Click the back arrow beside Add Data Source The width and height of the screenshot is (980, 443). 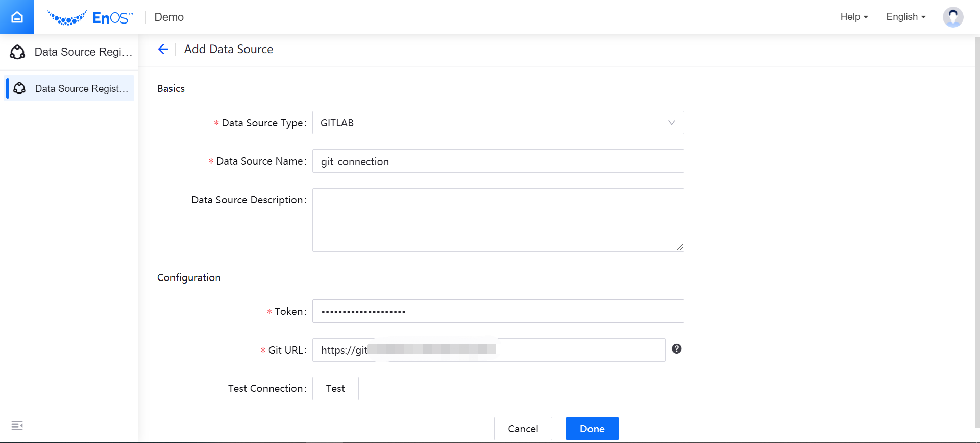[x=163, y=49]
